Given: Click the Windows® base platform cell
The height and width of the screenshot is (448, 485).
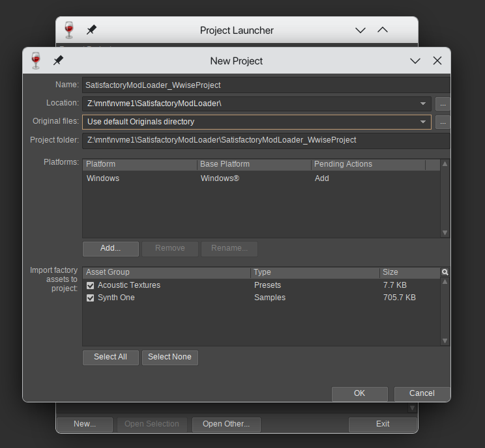Looking at the screenshot, I should [220, 178].
